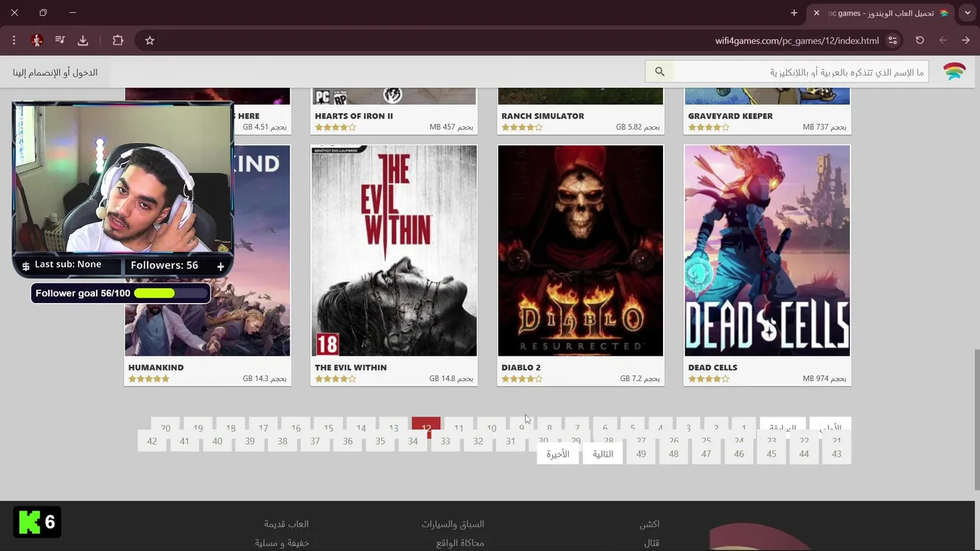Image resolution: width=980 pixels, height=551 pixels.
Task: Click the address bar URL
Action: point(797,41)
